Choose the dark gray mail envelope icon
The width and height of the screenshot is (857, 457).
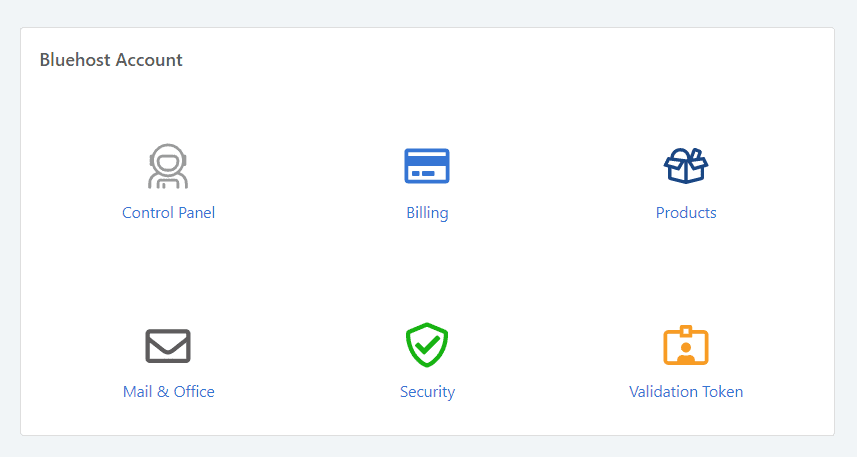[x=168, y=346]
